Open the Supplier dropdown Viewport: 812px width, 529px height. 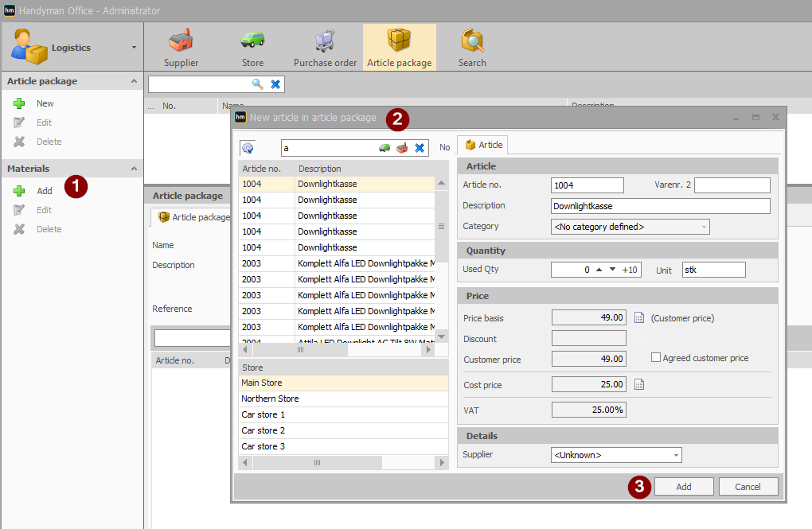pos(676,455)
